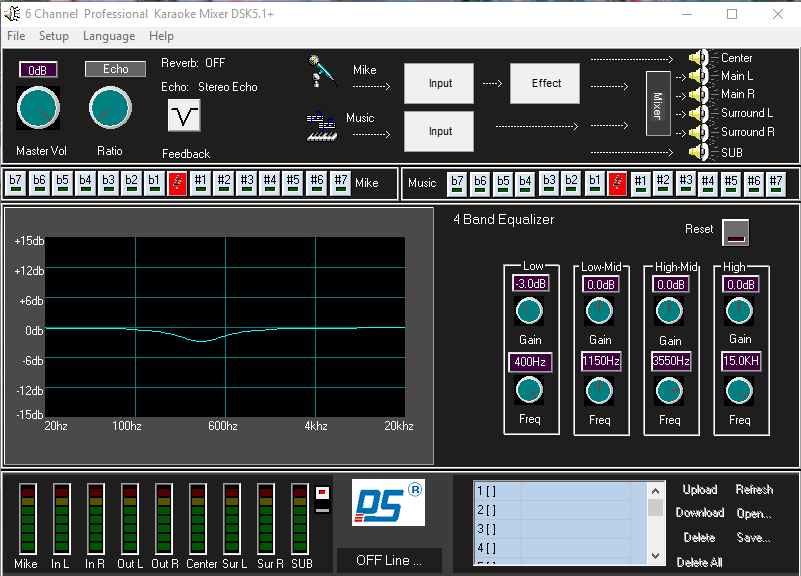Screen dimensions: 801x576
Task: Open the Mixer block
Action: tap(658, 104)
